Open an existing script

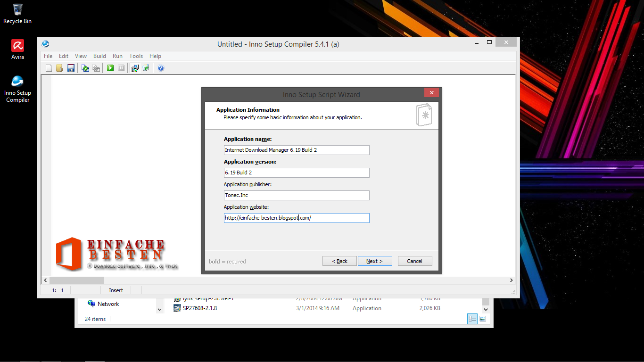[x=59, y=68]
